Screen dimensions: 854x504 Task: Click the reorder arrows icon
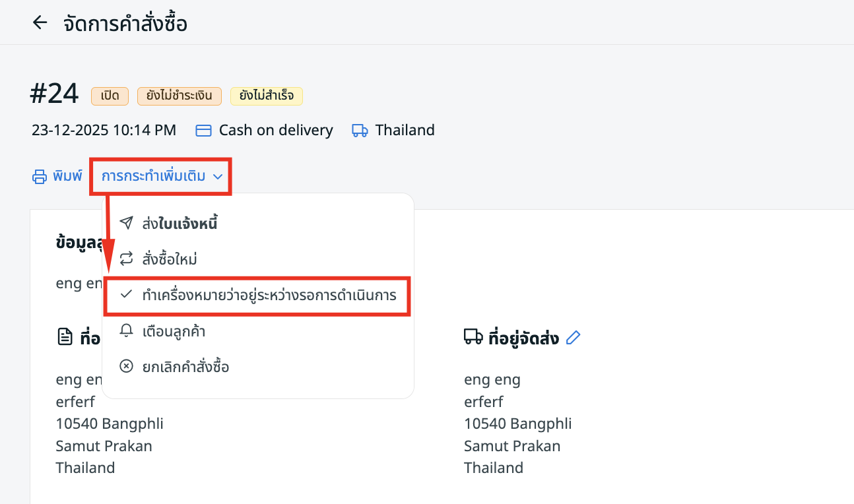tap(126, 259)
